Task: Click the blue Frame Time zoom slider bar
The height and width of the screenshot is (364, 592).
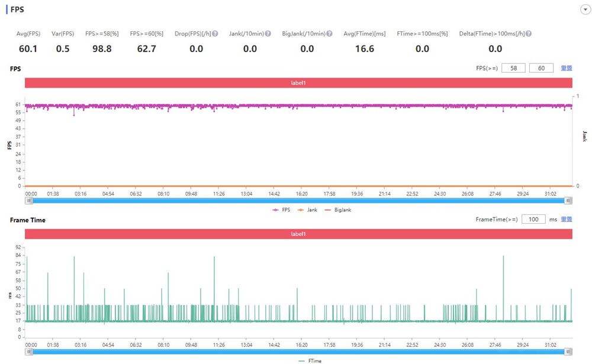Action: pos(298,352)
